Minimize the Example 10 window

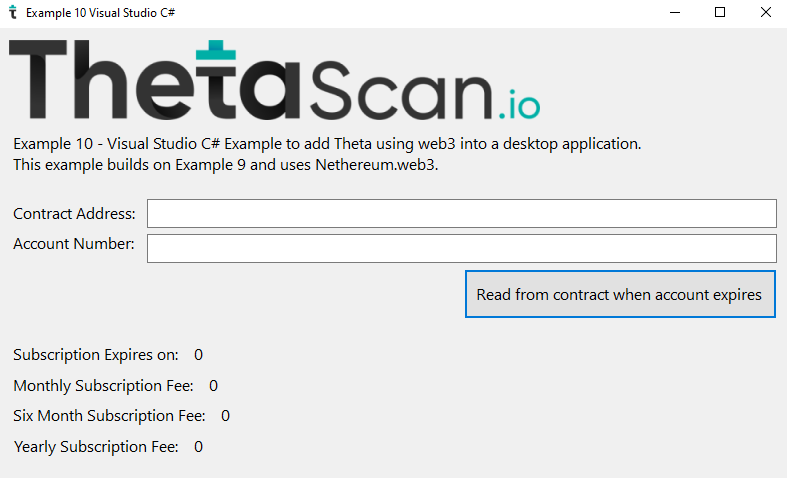(x=673, y=13)
